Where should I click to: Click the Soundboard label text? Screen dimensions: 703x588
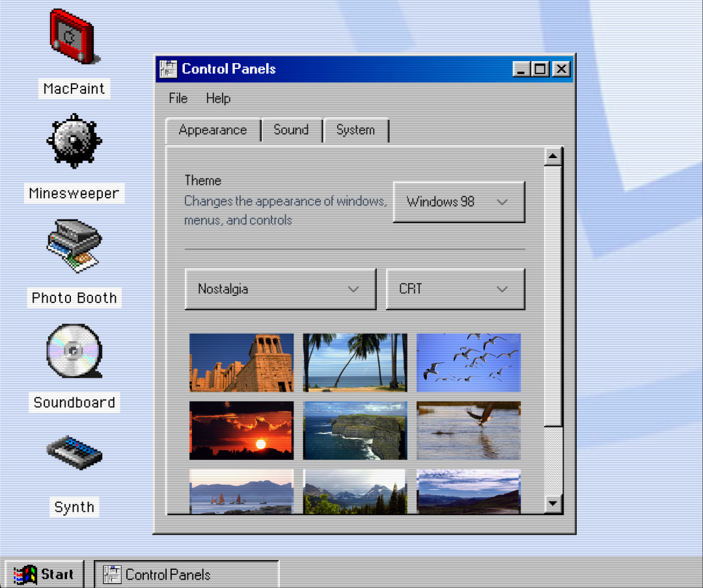(x=74, y=403)
